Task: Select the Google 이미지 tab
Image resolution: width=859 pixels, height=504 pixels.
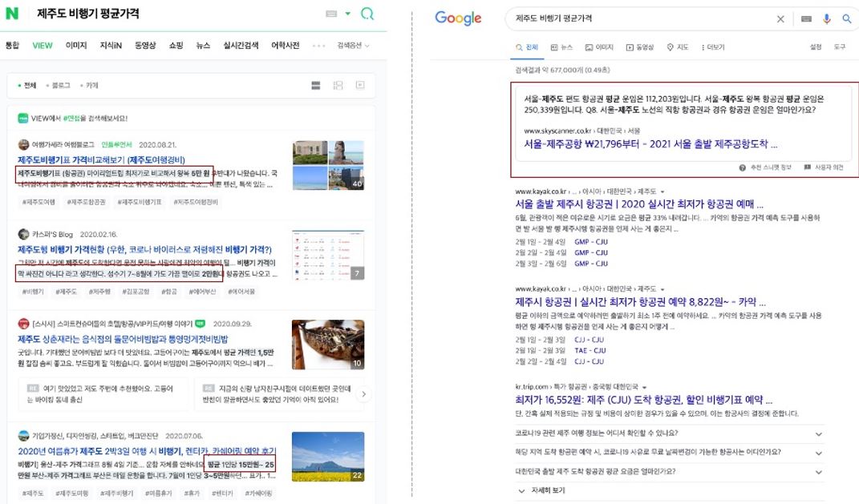Action: (x=599, y=47)
